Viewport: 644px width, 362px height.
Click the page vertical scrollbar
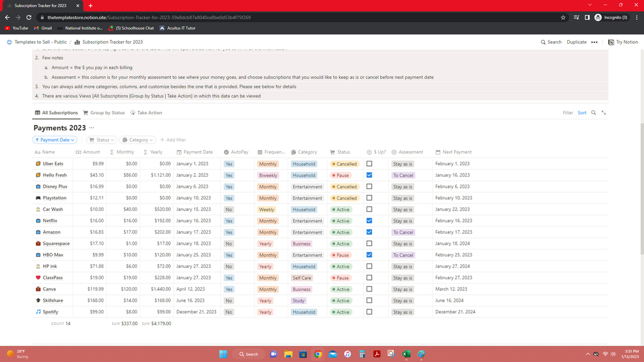click(641, 189)
